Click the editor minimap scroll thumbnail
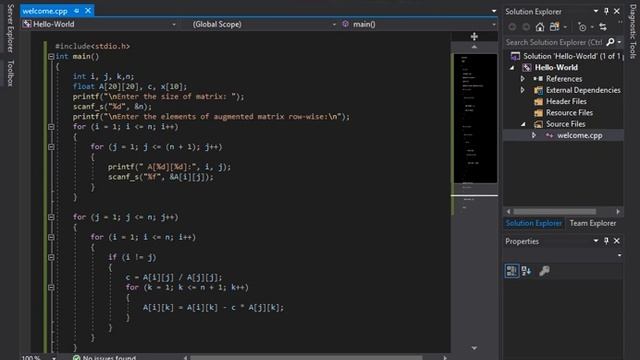Viewport: 640px width, 360px height. point(475,118)
